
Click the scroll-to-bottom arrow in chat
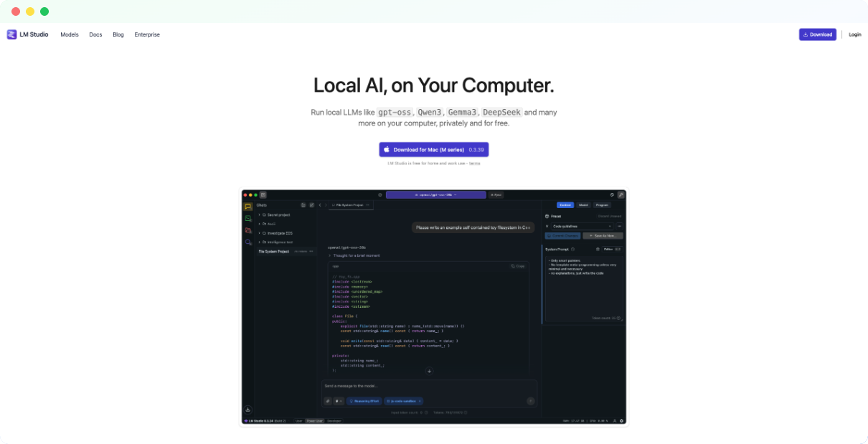coord(429,371)
